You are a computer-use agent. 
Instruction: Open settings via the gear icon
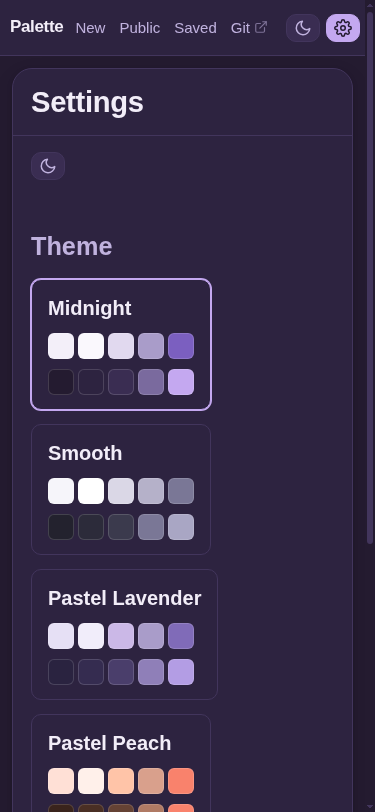[343, 28]
